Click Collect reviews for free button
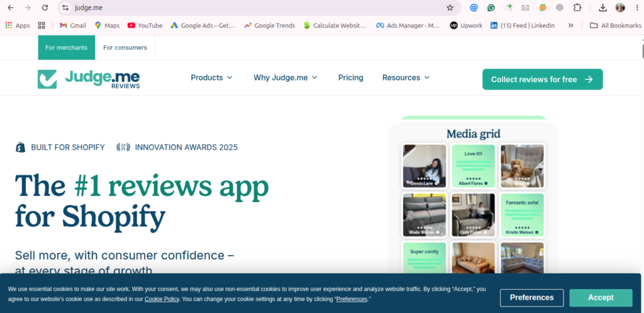The height and width of the screenshot is (313, 644). pyautogui.click(x=543, y=79)
